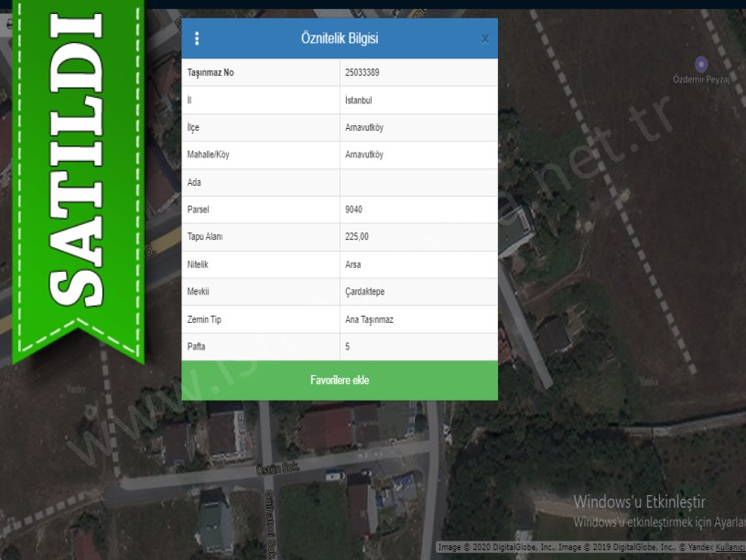Screen dimensions: 746x560
Task: Click the empty Ada value cell
Action: coord(418,182)
